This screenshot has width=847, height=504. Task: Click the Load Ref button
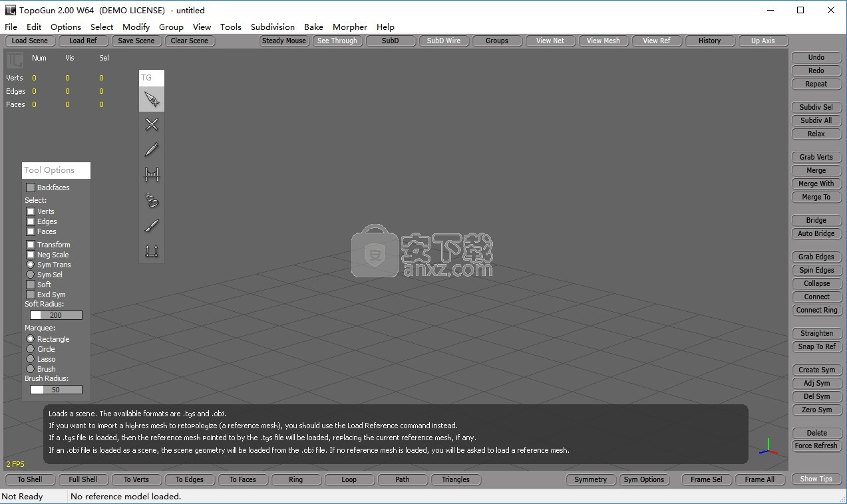coord(83,41)
